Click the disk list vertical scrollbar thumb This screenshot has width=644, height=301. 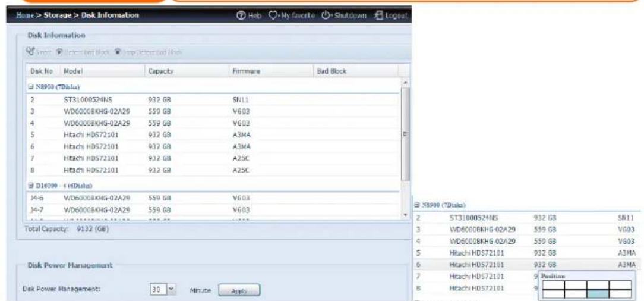coord(405,134)
